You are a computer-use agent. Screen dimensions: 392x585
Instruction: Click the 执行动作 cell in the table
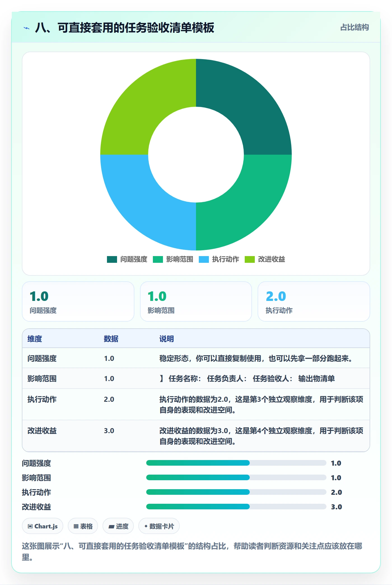(42, 399)
